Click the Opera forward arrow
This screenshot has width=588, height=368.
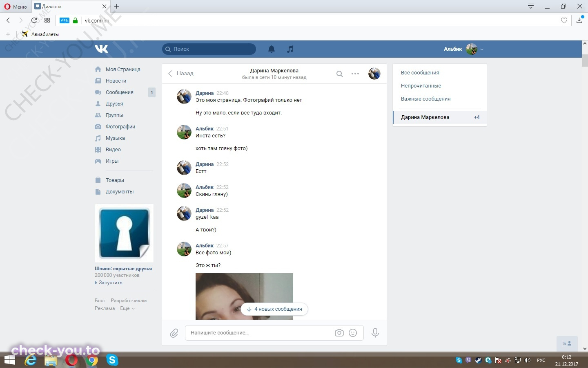click(x=21, y=20)
